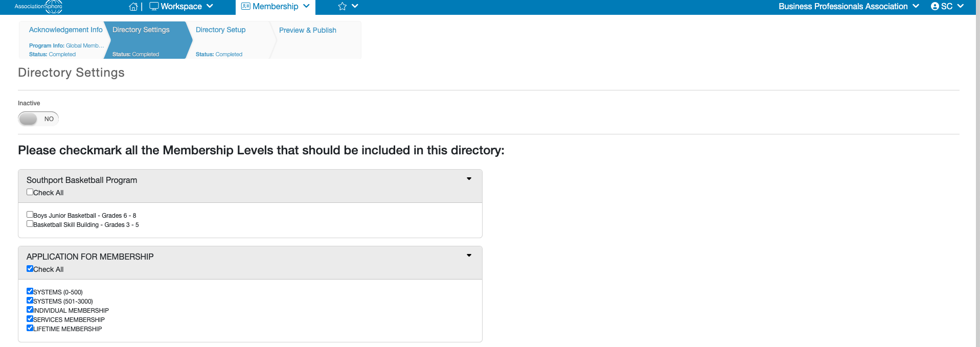Open the favorites chevron dropdown
This screenshot has width=980, height=347.
click(x=355, y=6)
